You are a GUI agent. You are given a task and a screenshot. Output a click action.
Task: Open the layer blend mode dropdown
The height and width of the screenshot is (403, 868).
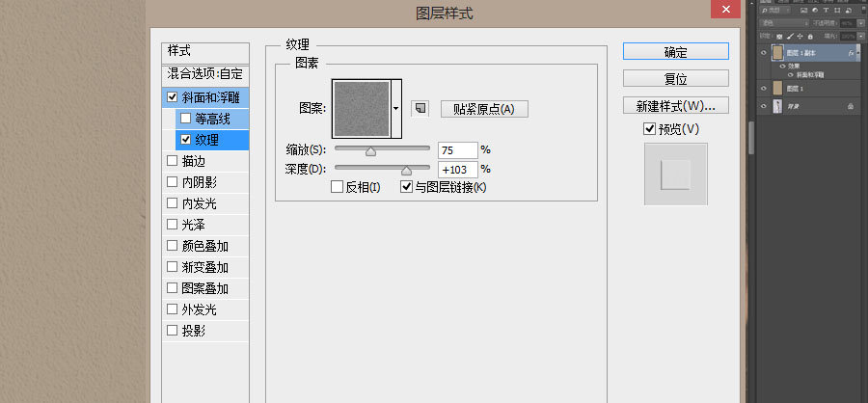784,23
